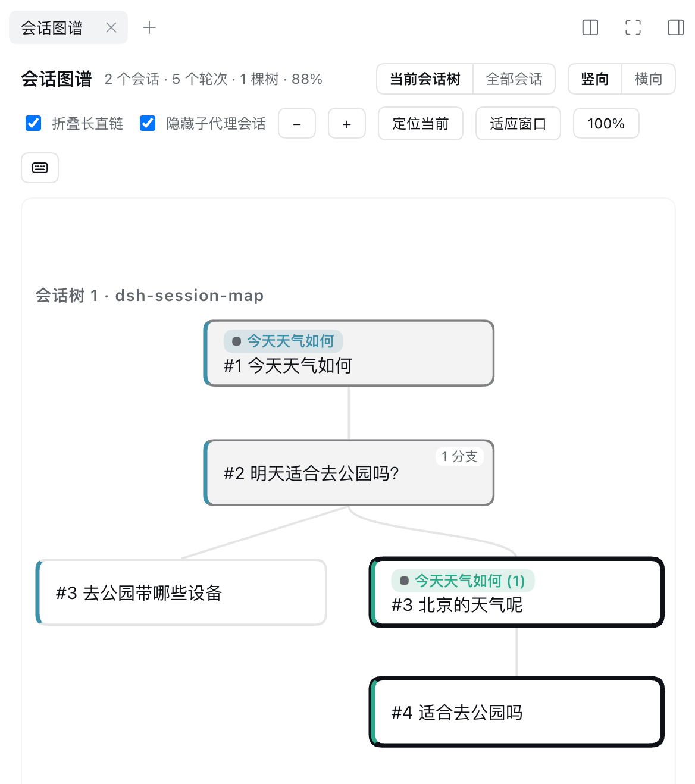695x784 pixels.
Task: Click the 今天天气如何 (1) session tag
Action: 463,581
